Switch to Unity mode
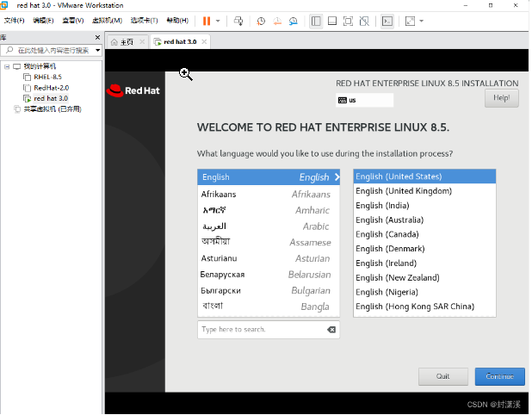 tap(364, 21)
